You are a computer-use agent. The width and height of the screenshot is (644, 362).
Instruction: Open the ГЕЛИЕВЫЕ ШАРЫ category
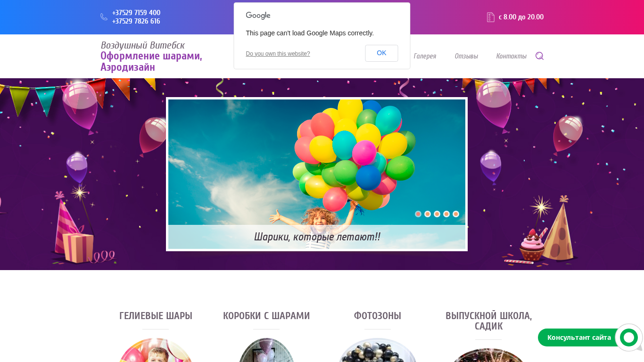pyautogui.click(x=156, y=316)
